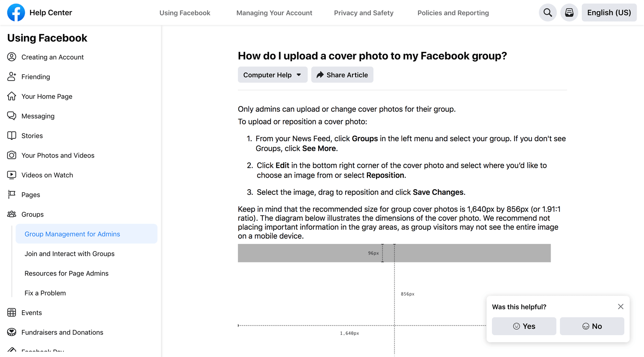Open the Policies and Reporting menu
Image resolution: width=644 pixels, height=357 pixels.
[453, 13]
